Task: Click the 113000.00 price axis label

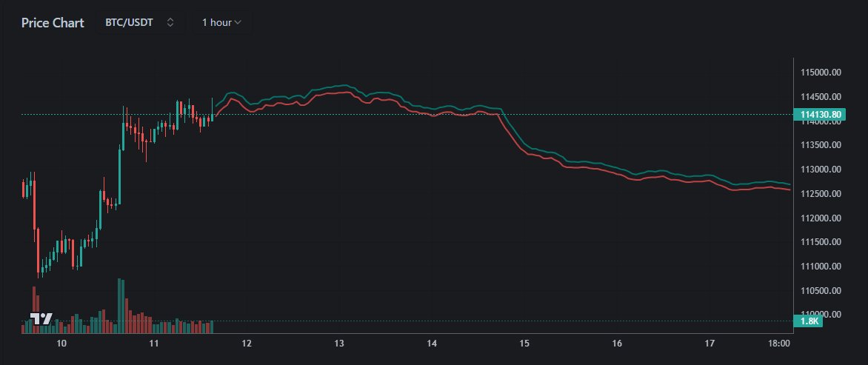Action: 821,170
